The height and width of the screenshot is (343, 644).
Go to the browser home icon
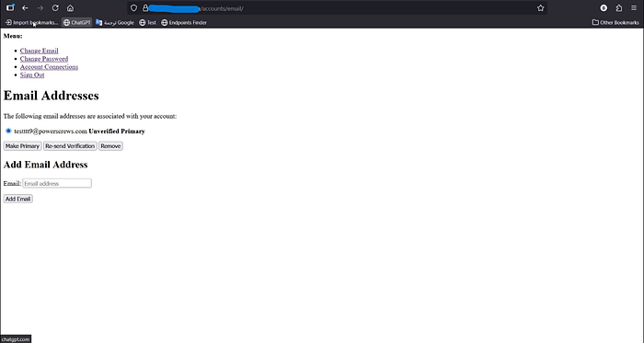[70, 7]
